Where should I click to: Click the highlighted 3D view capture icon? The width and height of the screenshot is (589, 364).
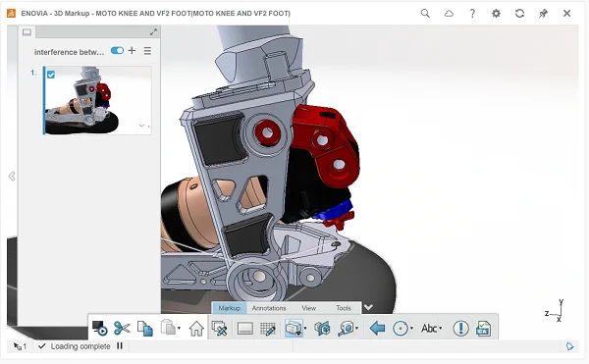[294, 329]
